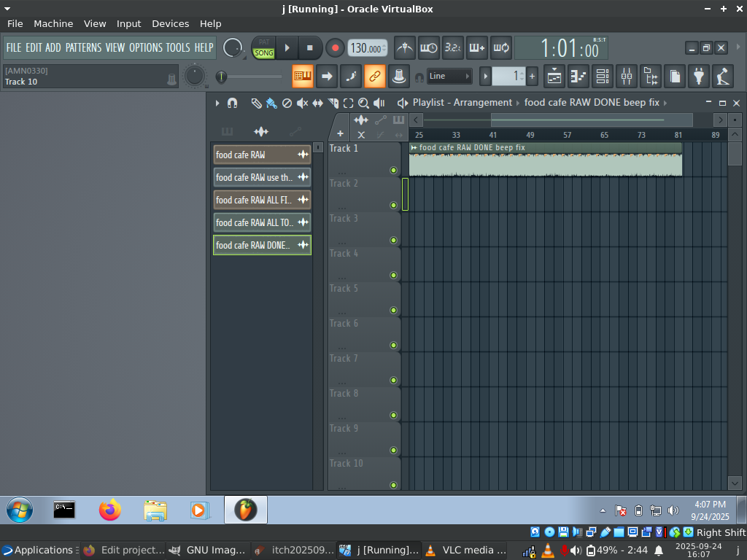Open the Line snap dropdown

pos(449,76)
